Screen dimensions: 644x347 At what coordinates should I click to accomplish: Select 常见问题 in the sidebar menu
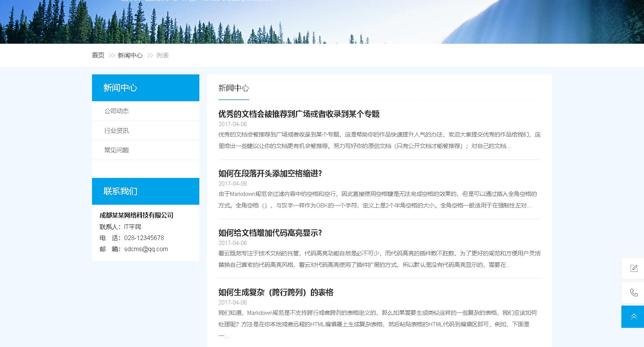tap(117, 150)
